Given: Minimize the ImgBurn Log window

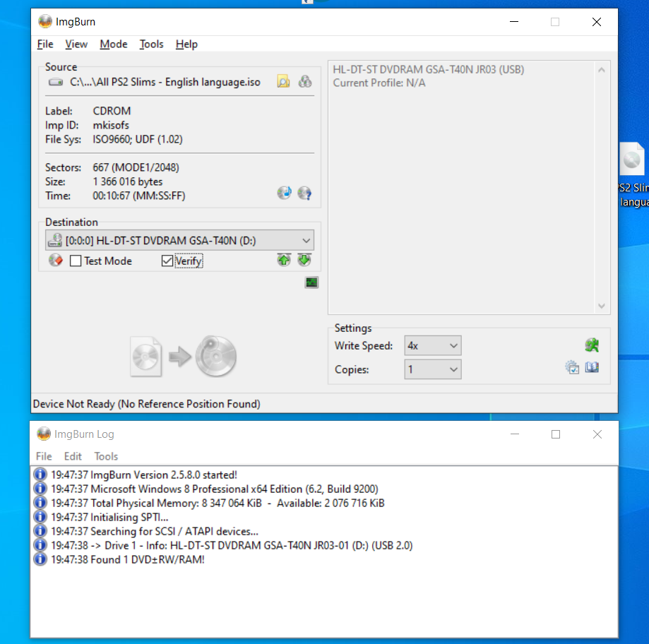Looking at the screenshot, I should pyautogui.click(x=515, y=434).
